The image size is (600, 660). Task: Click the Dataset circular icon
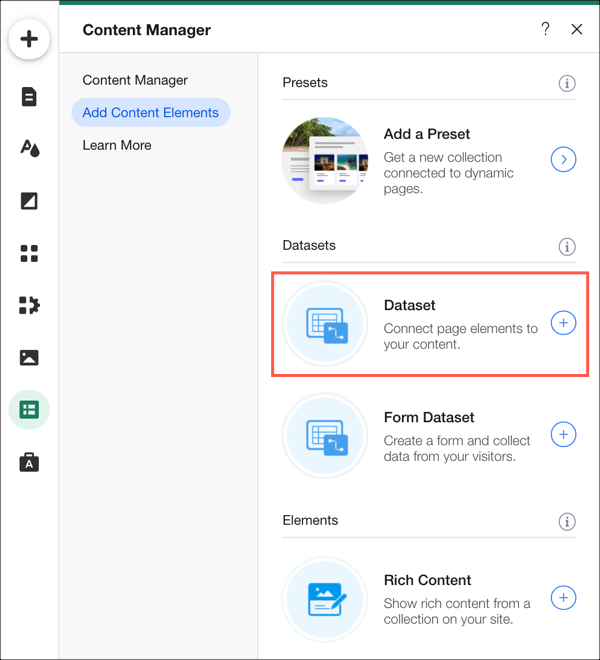325,323
